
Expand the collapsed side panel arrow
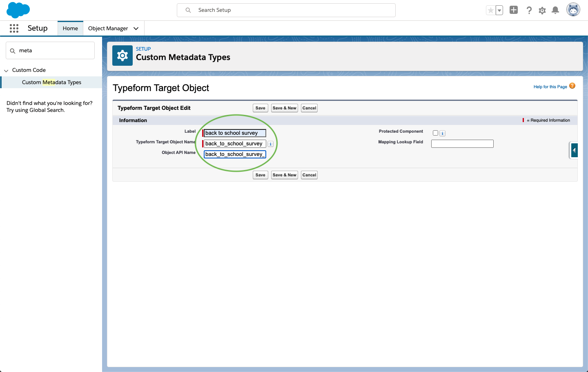(x=574, y=150)
